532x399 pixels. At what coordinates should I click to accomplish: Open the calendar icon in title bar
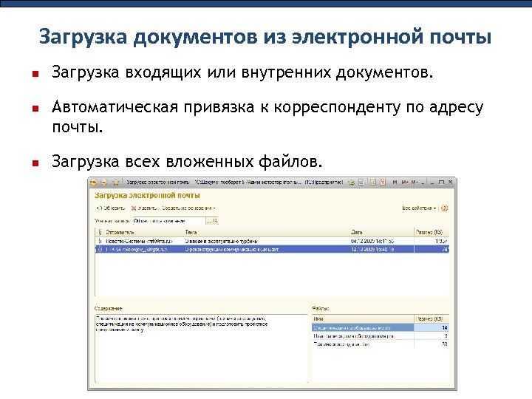[383, 183]
